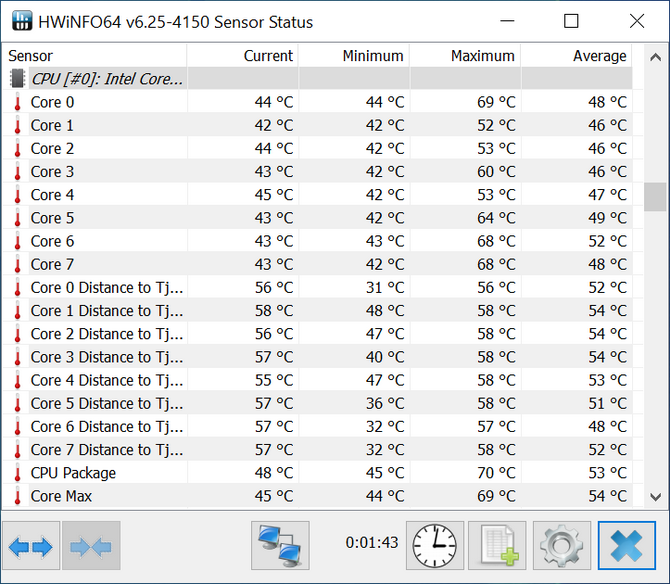Click Core 5 average value 49 °C
Viewport: 670px width, 584px height.
point(607,218)
